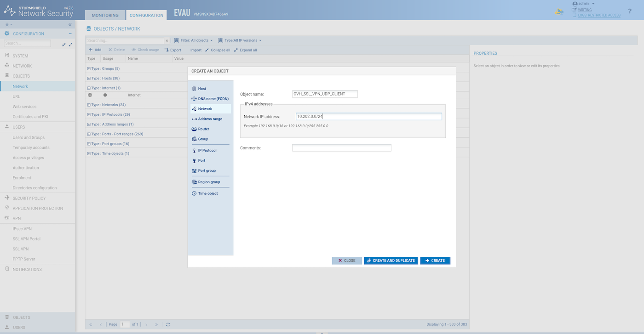Open help with the question mark icon
This screenshot has height=334, width=644.
pos(630,11)
